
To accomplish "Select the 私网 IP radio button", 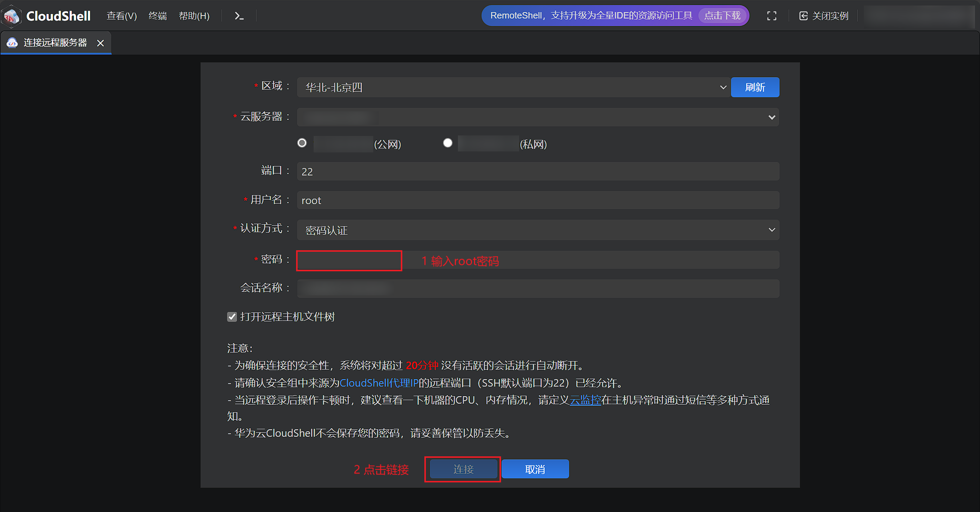I will (x=448, y=143).
